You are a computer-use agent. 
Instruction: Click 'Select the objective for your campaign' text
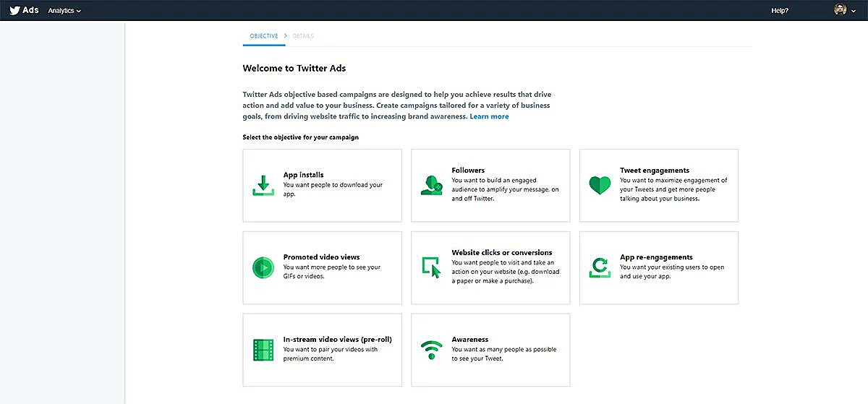301,137
